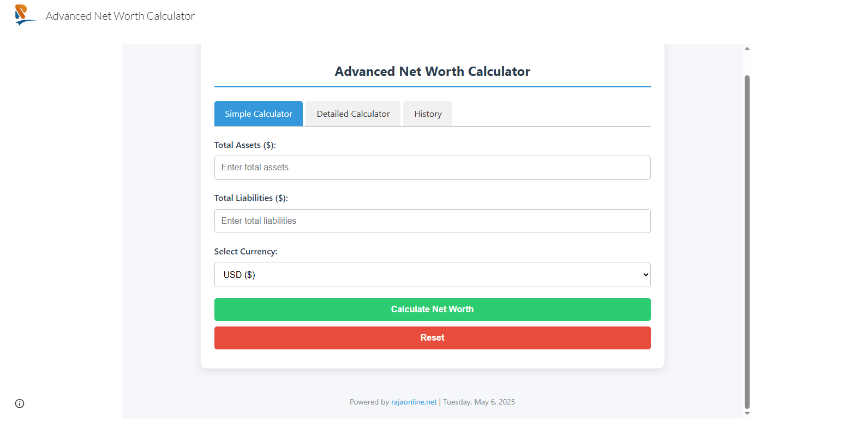
Task: Click the Calculate Net Worth button
Action: [432, 310]
